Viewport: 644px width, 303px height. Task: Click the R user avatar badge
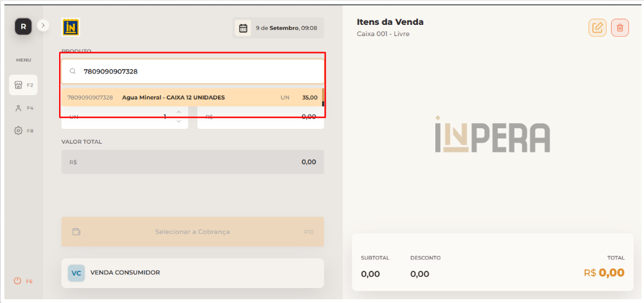click(x=24, y=27)
